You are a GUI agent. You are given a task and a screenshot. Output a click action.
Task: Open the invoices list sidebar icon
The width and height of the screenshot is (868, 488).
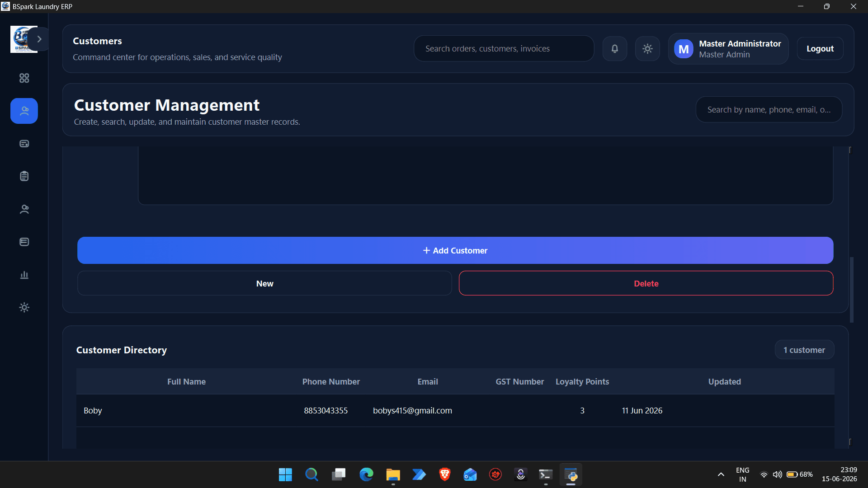click(24, 242)
